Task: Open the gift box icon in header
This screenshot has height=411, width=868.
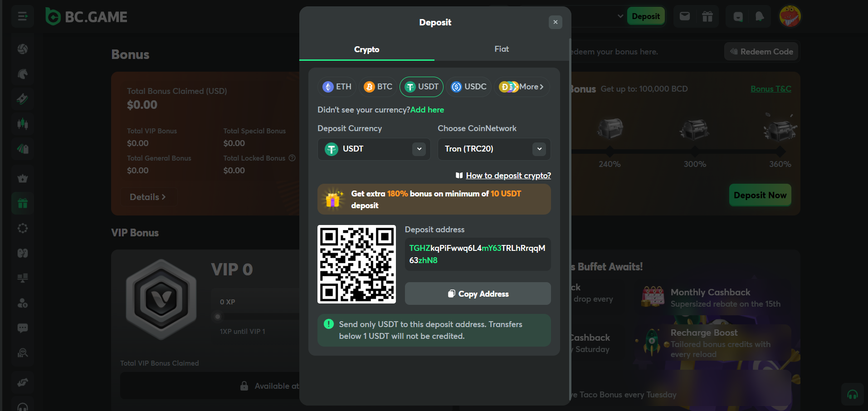Action: coord(707,17)
